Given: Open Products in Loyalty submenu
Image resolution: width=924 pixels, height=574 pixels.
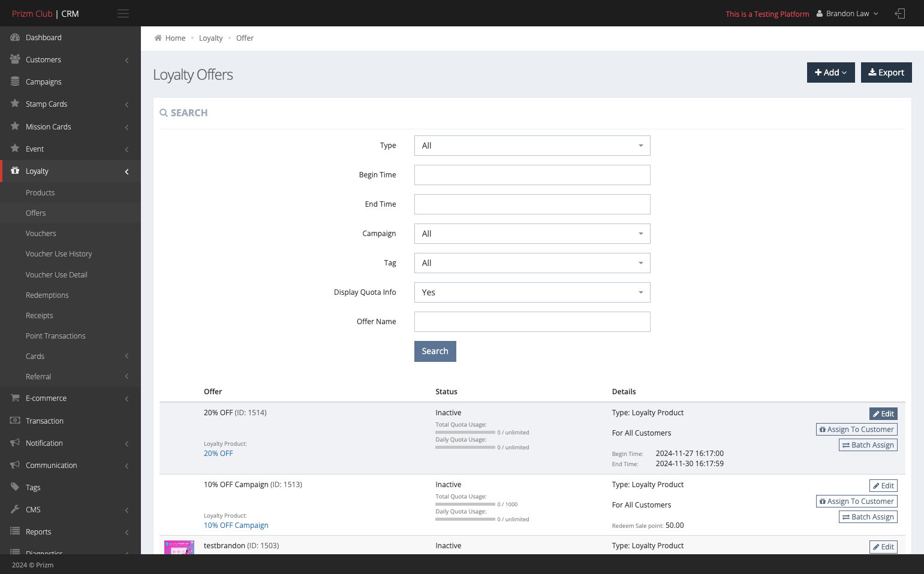Looking at the screenshot, I should point(40,192).
